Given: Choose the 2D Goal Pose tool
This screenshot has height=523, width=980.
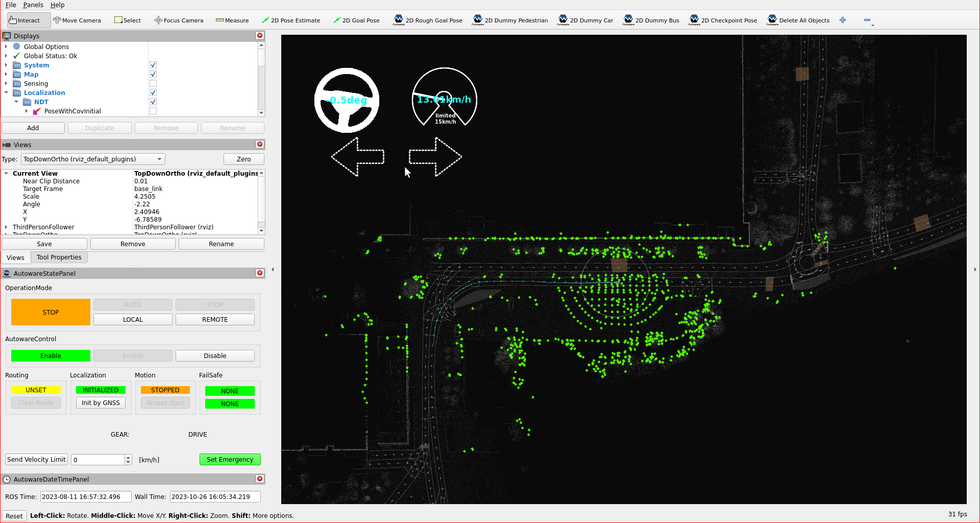Looking at the screenshot, I should coord(356,20).
